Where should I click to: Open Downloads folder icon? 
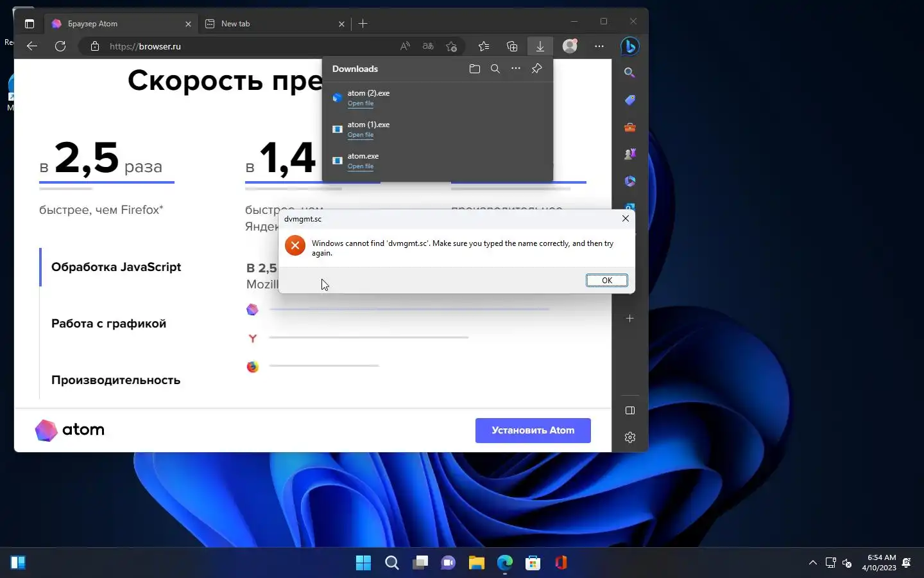click(475, 69)
